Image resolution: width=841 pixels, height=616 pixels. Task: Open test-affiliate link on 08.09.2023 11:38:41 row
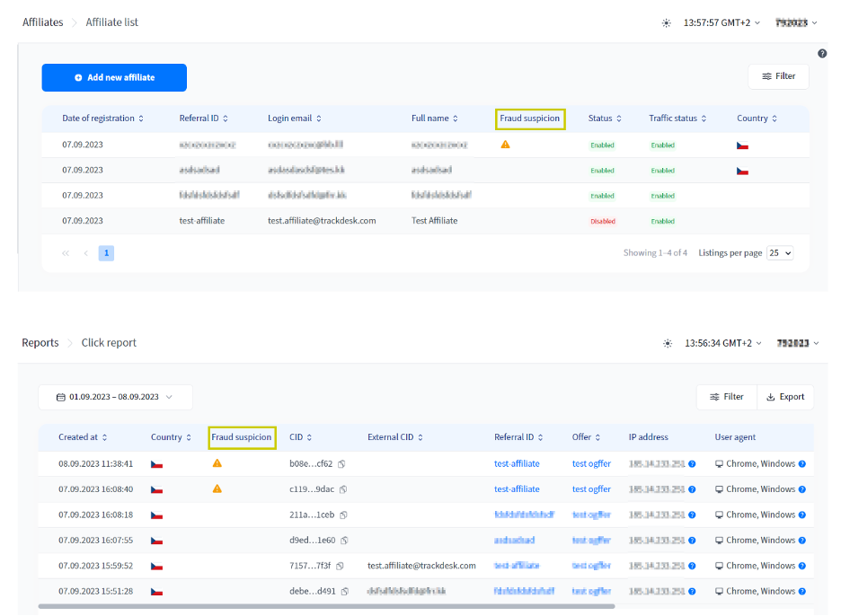517,463
